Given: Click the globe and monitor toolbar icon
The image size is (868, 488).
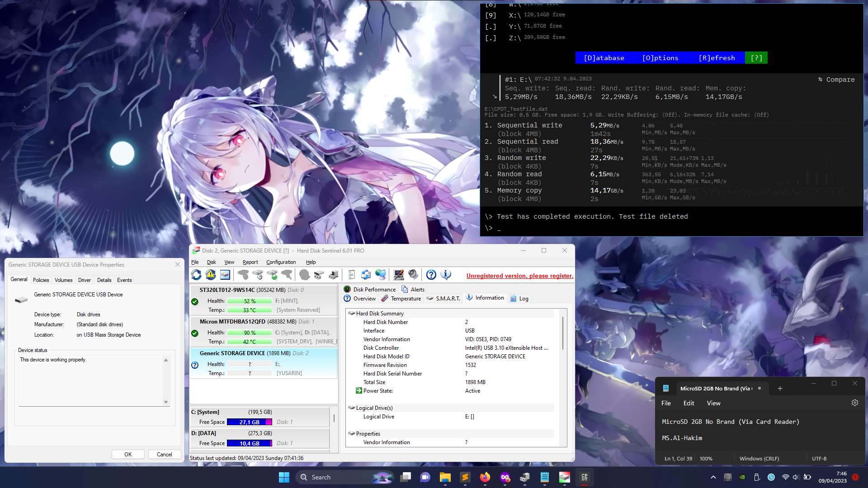Looking at the screenshot, I should 381,275.
